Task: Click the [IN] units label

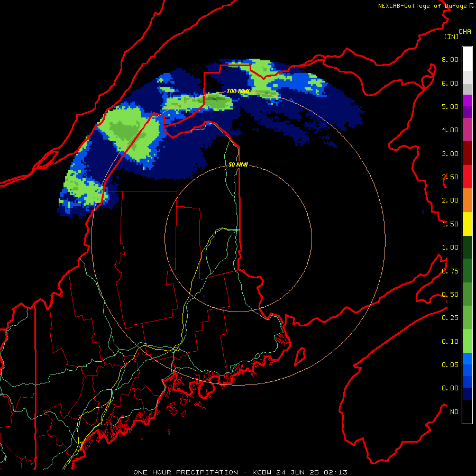Action: click(451, 36)
